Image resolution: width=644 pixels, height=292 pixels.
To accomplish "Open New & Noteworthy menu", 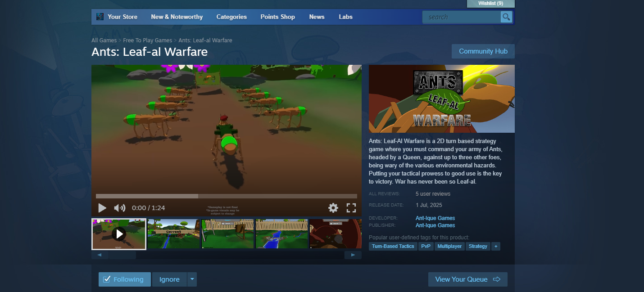I will (x=177, y=17).
